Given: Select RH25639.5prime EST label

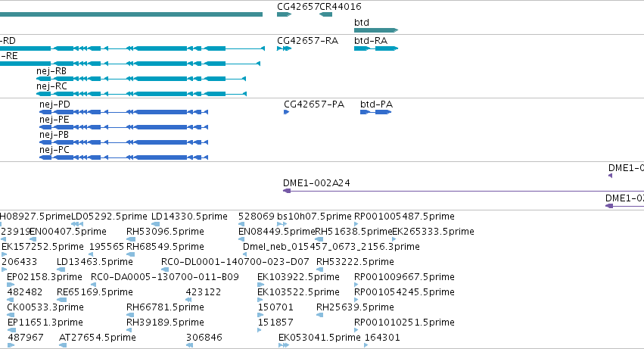Looking at the screenshot, I should pyautogui.click(x=355, y=307).
